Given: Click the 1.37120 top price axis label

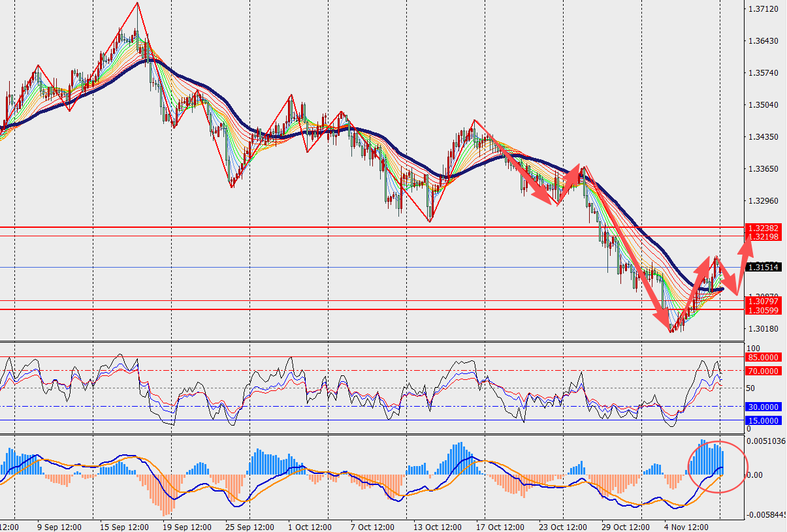Looking at the screenshot, I should pyautogui.click(x=763, y=9).
